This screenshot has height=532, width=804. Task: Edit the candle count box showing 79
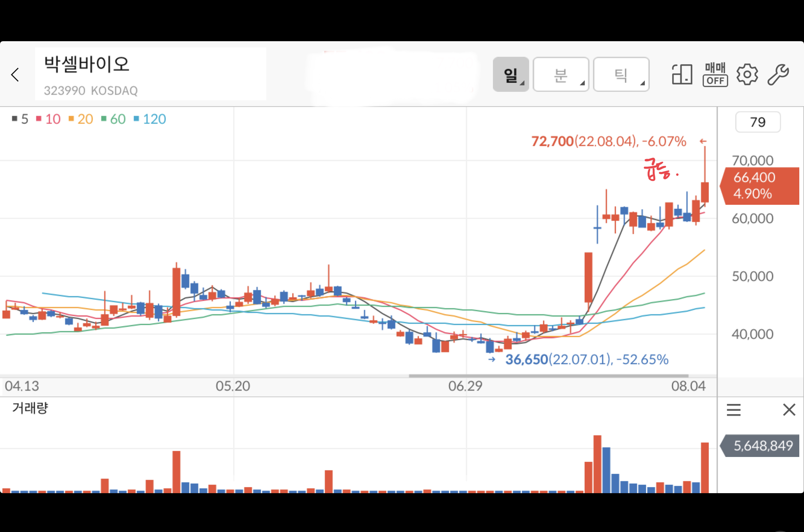coord(758,122)
